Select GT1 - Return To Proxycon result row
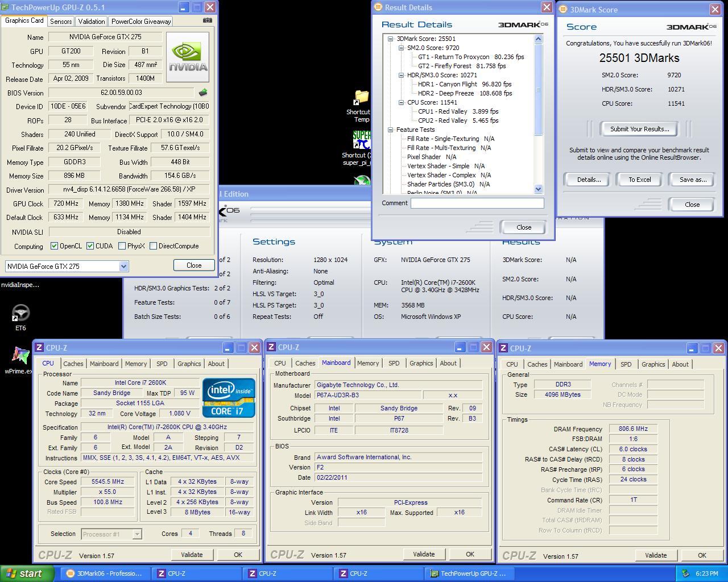 471,57
